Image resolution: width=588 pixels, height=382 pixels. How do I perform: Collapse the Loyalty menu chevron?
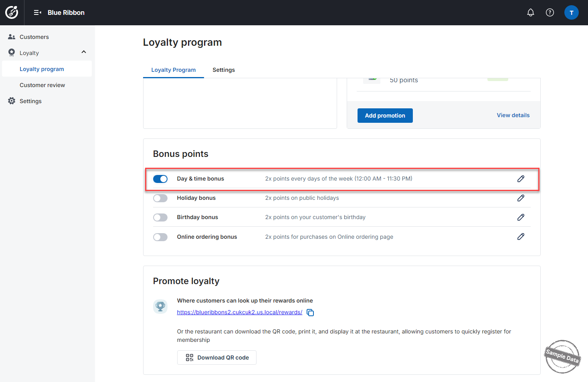pyautogui.click(x=84, y=52)
